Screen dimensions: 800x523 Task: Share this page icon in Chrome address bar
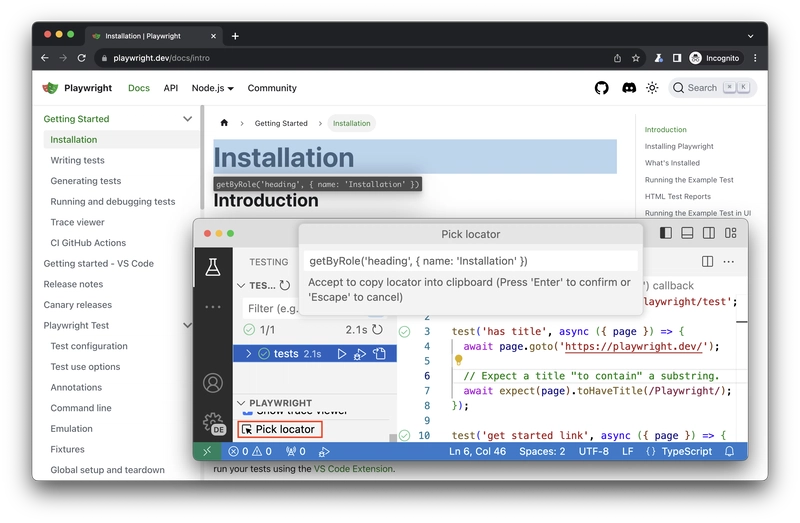pos(617,58)
